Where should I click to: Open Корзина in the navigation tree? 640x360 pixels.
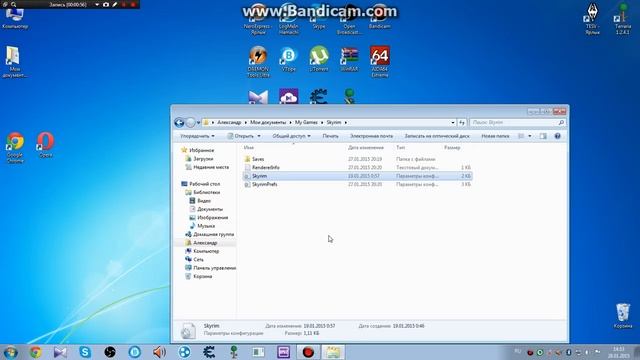202,276
